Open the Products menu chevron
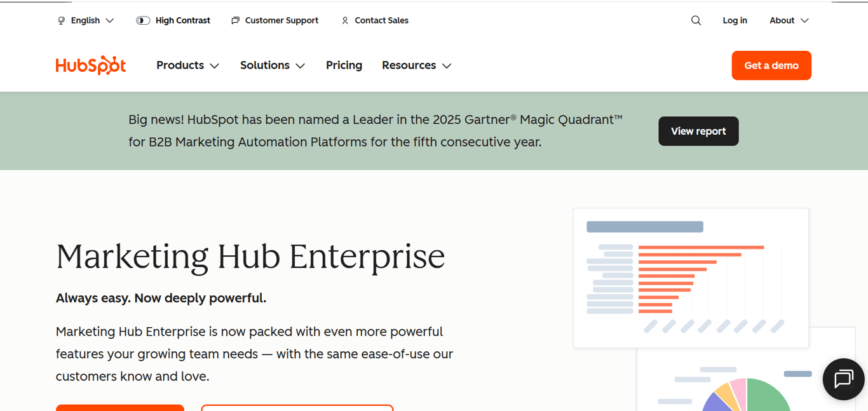The image size is (868, 411). click(215, 66)
